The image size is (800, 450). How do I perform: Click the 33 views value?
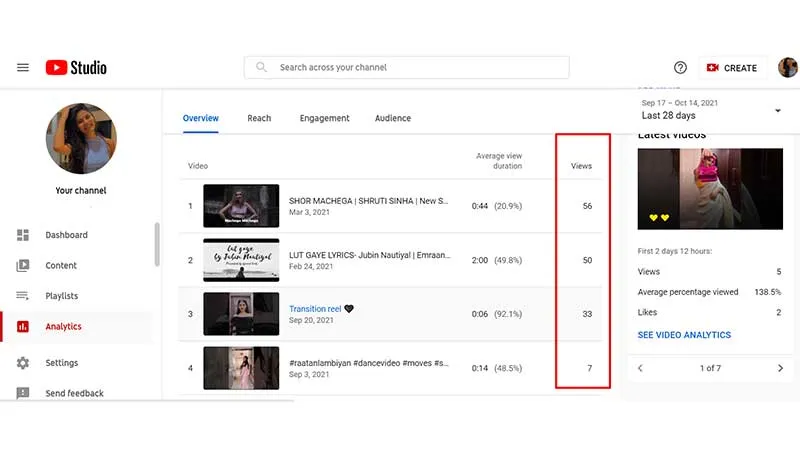click(x=587, y=314)
